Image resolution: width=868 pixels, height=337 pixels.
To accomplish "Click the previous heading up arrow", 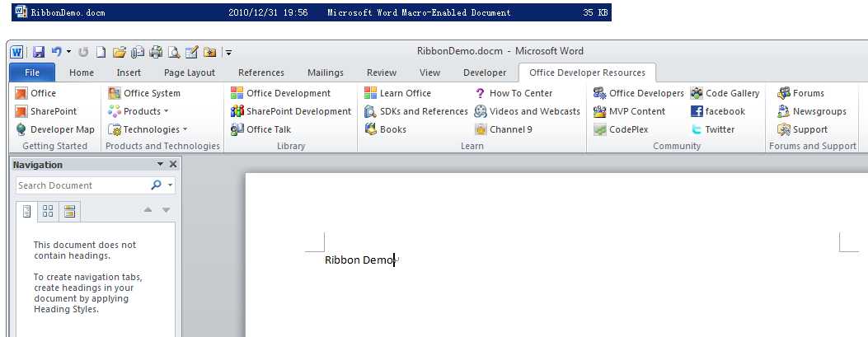I will click(x=148, y=210).
